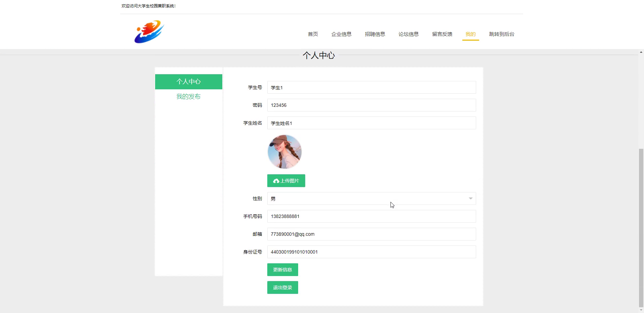The width and height of the screenshot is (644, 313).
Task: Open the 企业信息 navigation item
Action: [x=341, y=34]
